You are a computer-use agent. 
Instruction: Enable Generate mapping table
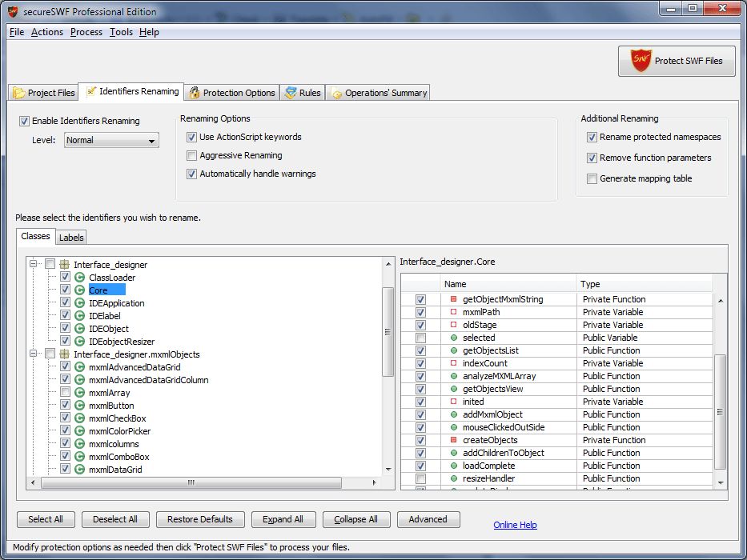[x=591, y=178]
